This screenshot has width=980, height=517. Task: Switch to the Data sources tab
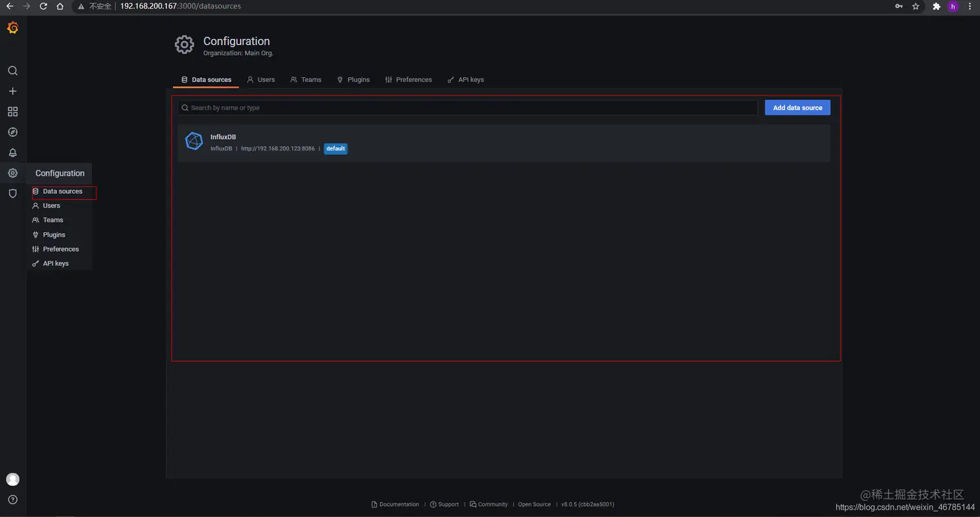tap(206, 80)
